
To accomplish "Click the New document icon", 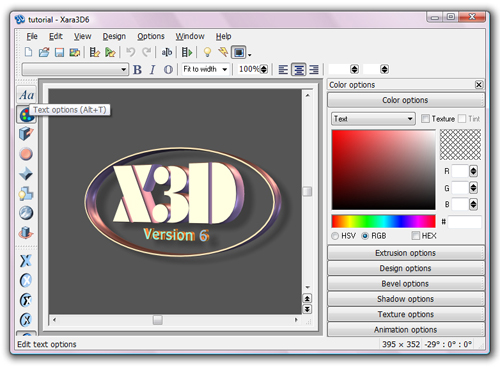I will [x=29, y=52].
